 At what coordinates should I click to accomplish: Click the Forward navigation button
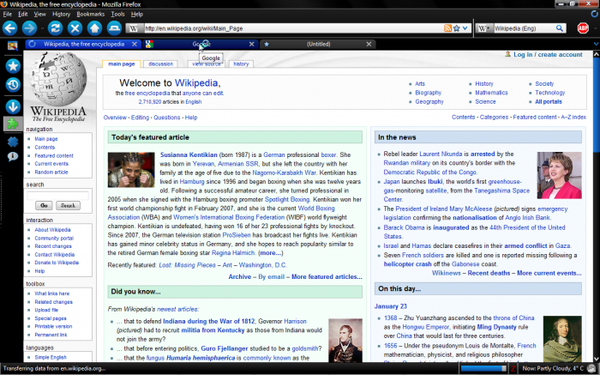point(29,28)
